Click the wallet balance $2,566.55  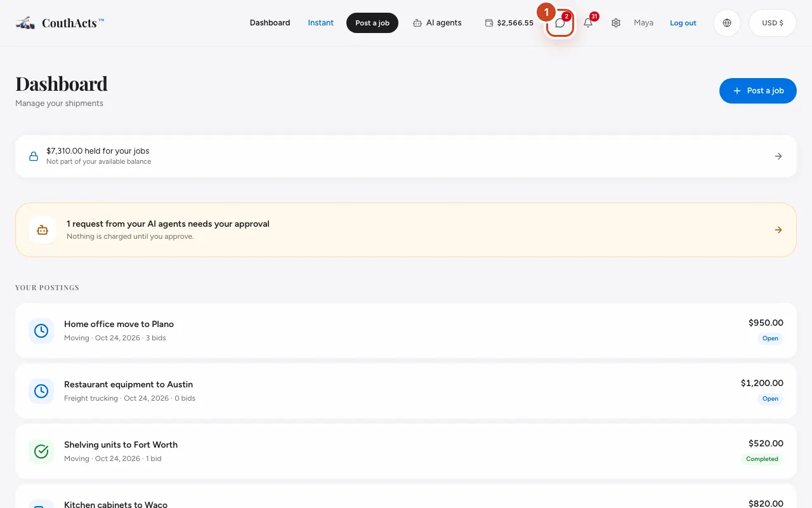click(509, 23)
